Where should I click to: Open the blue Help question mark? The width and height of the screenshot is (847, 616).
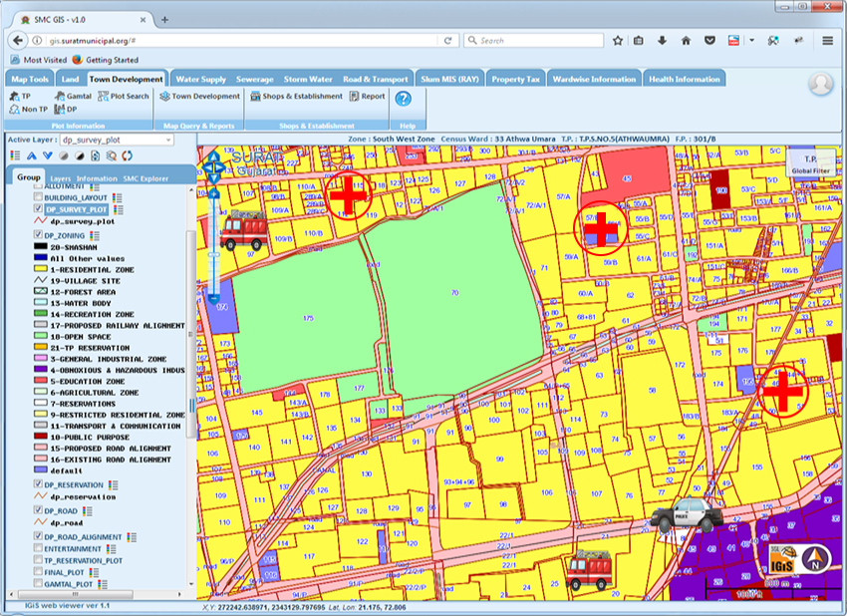point(403,99)
